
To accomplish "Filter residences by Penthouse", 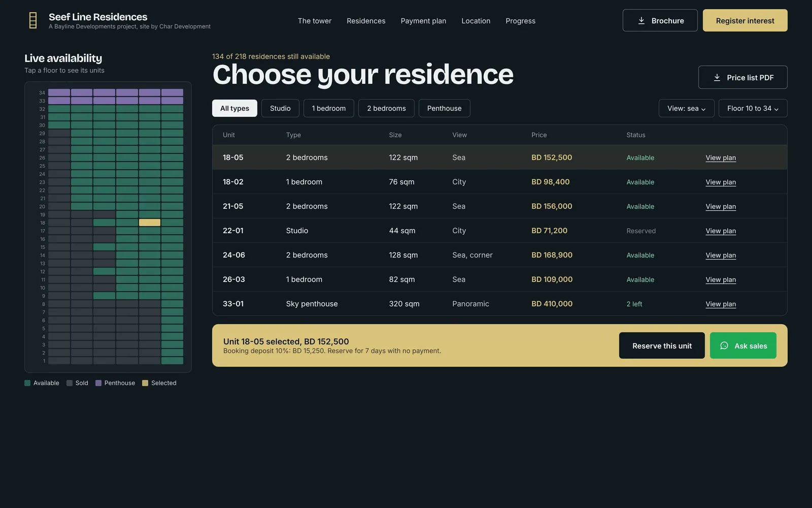I will coord(444,108).
